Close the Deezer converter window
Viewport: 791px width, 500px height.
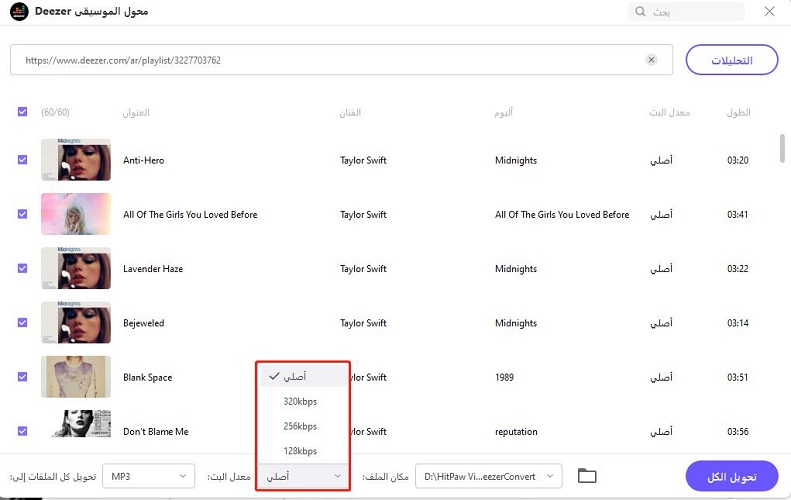pos(769,11)
